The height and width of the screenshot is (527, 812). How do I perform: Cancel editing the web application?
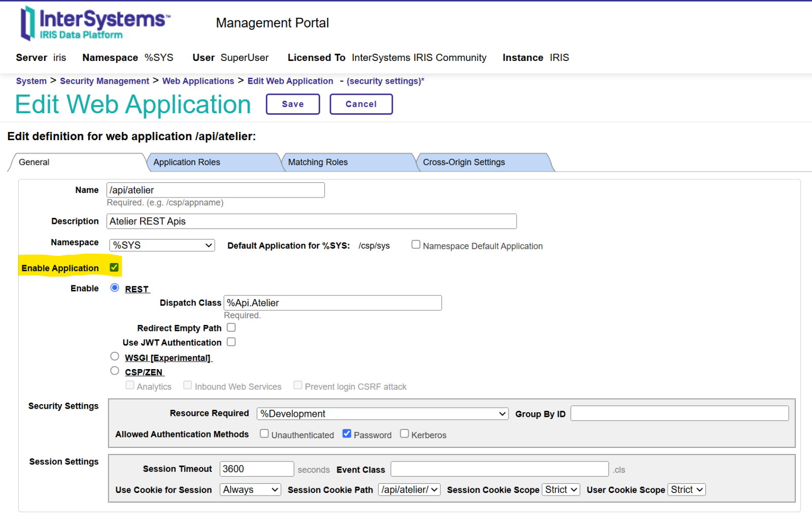click(361, 104)
